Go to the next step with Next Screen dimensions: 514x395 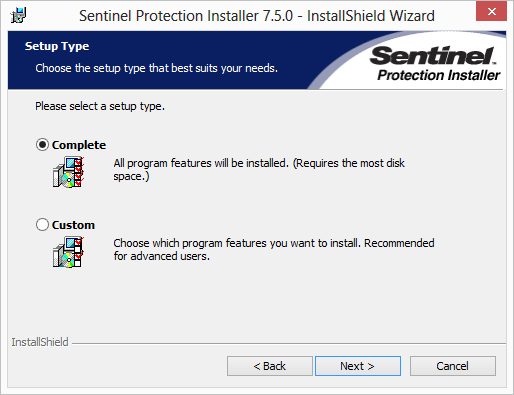point(358,366)
